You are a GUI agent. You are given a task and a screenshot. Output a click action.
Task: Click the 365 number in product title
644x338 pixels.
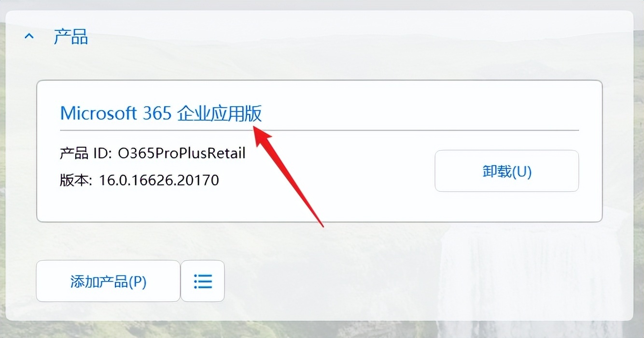click(x=157, y=113)
